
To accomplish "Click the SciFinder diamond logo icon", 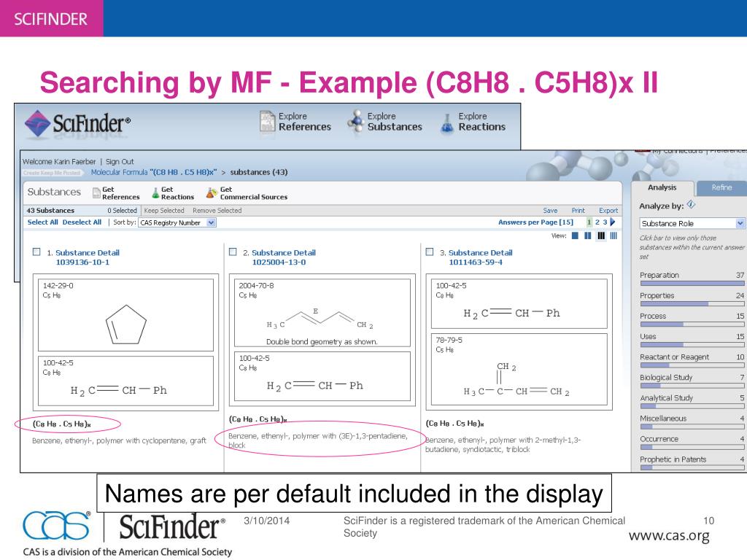I will coord(37,123).
